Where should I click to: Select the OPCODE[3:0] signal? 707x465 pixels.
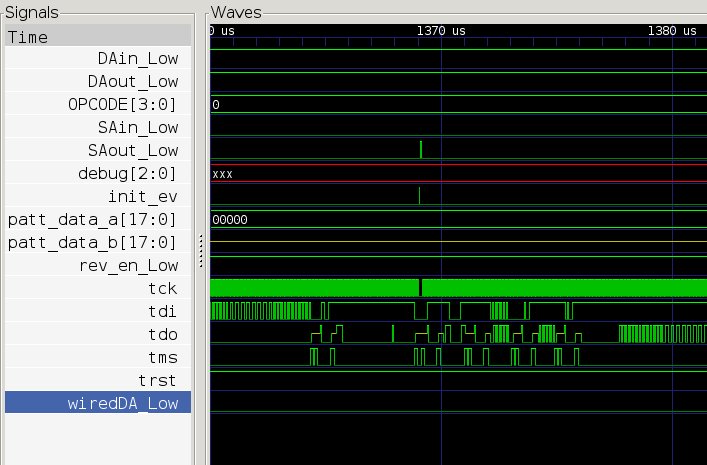click(x=98, y=105)
